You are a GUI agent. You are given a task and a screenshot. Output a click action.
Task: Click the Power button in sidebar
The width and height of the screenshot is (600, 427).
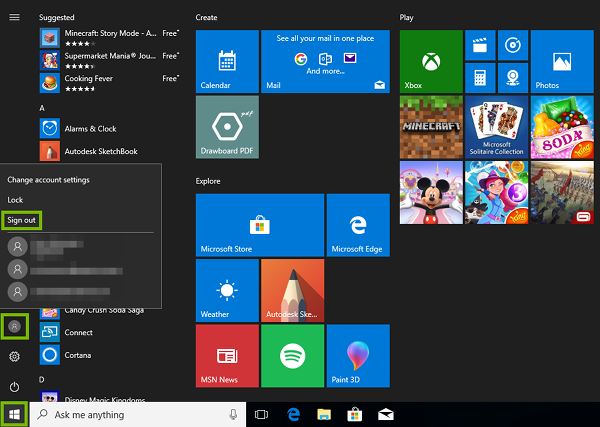coord(15,387)
